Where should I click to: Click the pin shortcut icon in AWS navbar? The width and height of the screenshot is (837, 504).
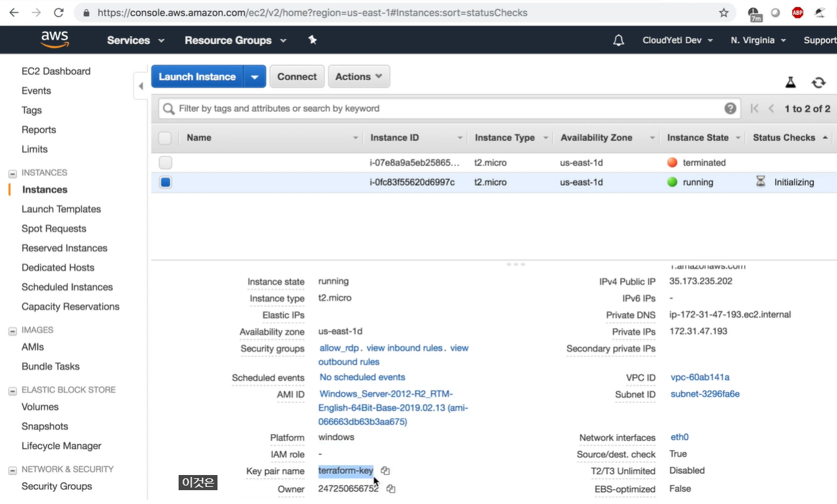[x=312, y=40]
